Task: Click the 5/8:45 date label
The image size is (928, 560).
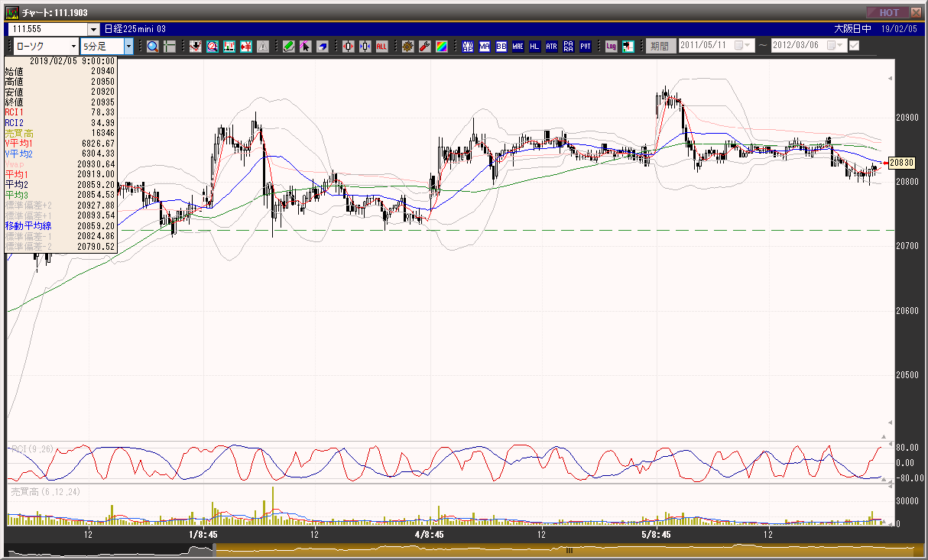Action: coord(655,535)
